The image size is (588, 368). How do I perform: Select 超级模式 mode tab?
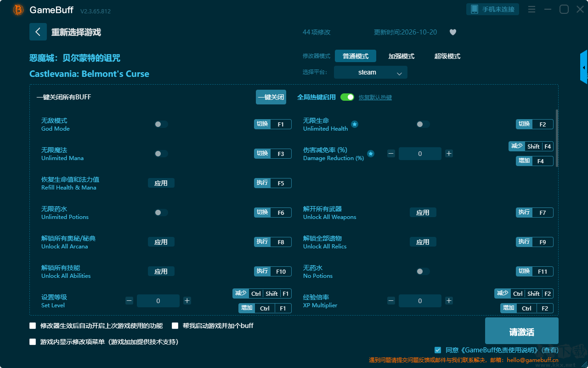(x=447, y=56)
